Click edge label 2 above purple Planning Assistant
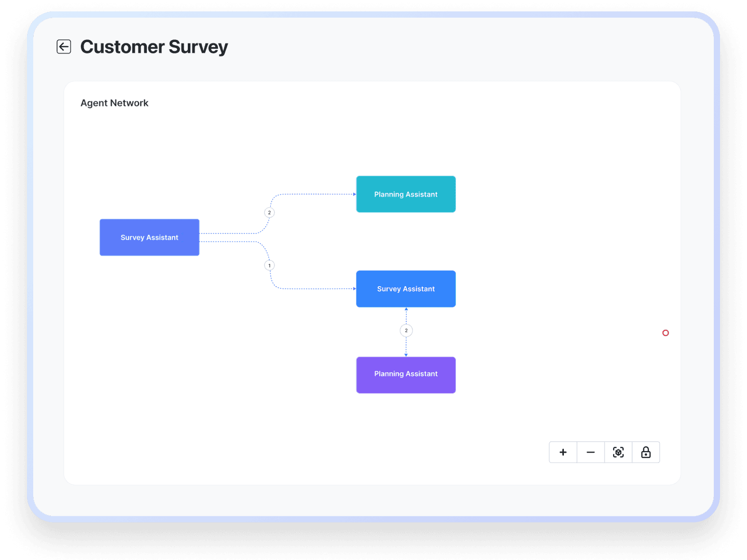747x560 pixels. tap(406, 330)
